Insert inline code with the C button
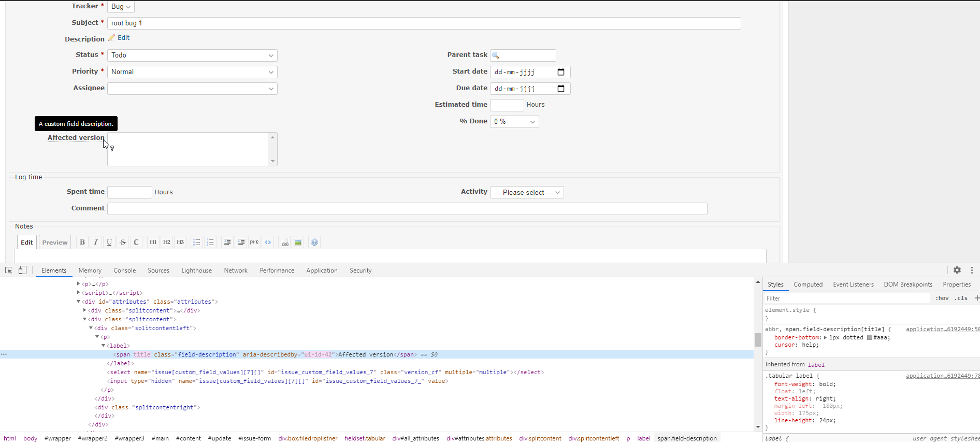 (136, 242)
